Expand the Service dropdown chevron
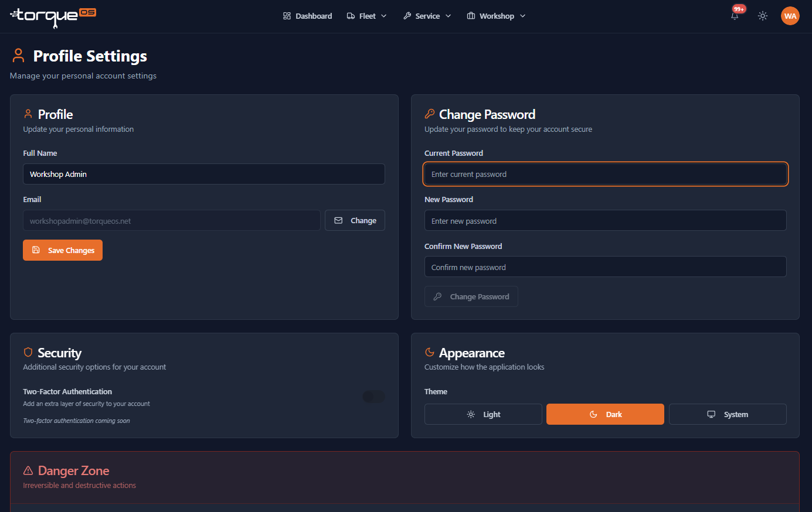 pyautogui.click(x=449, y=16)
